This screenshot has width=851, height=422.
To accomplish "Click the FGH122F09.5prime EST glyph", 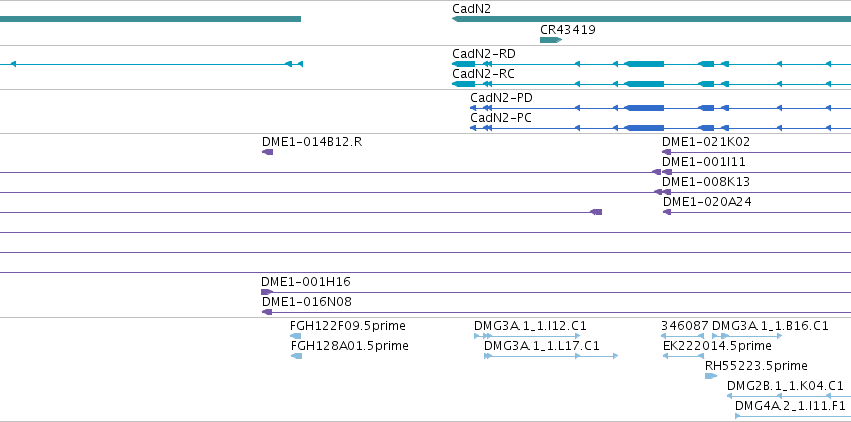I will (296, 336).
